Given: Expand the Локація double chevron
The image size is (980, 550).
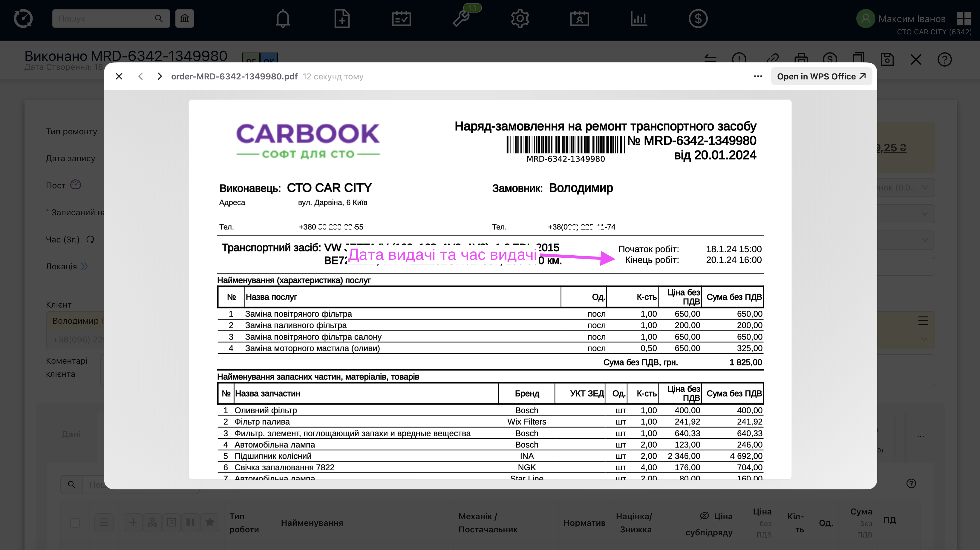Looking at the screenshot, I should (x=85, y=266).
